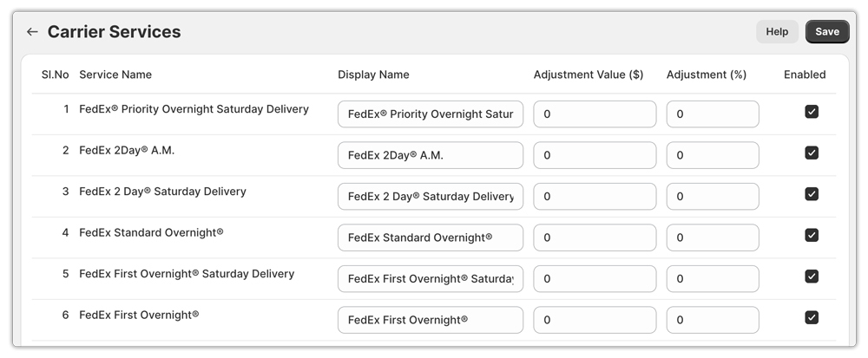Toggle Enabled for FedEx 2 Day Saturday Delivery
Image resolution: width=868 pixels, height=358 pixels.
point(812,194)
